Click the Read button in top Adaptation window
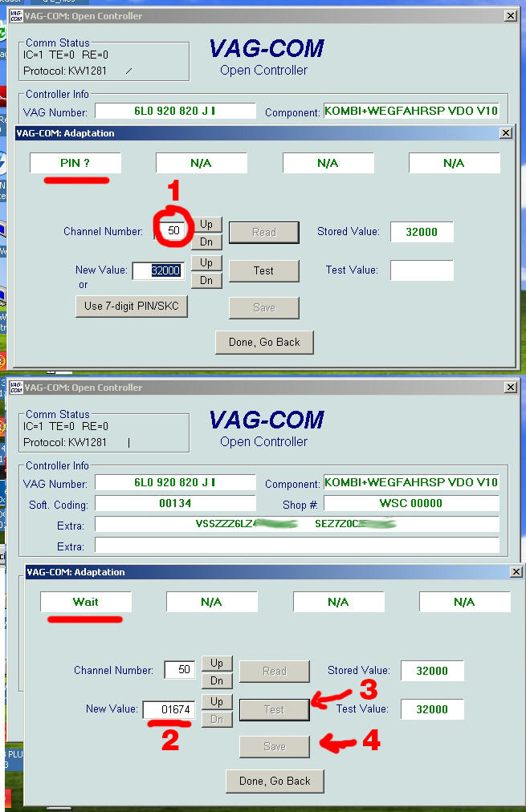 (263, 232)
